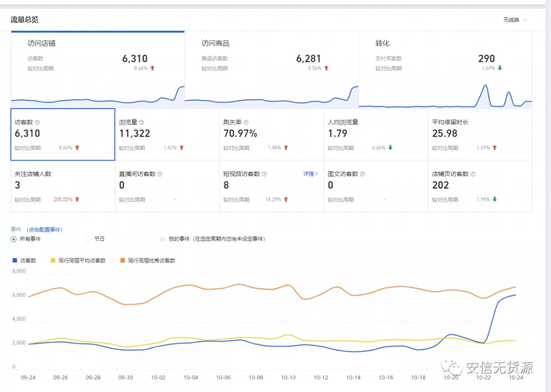The width and height of the screenshot is (551, 392).
Task: Click the 200.00% change value under 关注店铺人数
Action: click(x=63, y=199)
